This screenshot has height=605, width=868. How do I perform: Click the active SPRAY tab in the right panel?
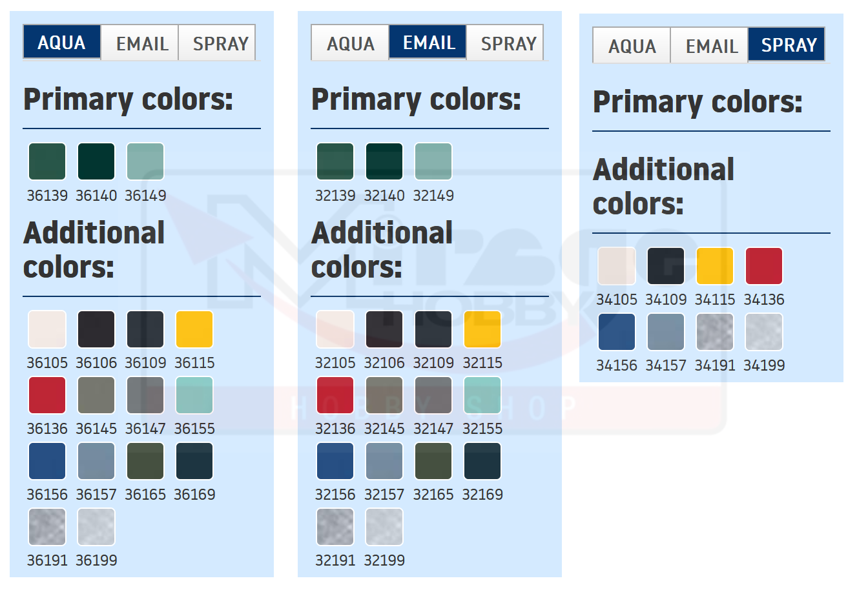788,45
